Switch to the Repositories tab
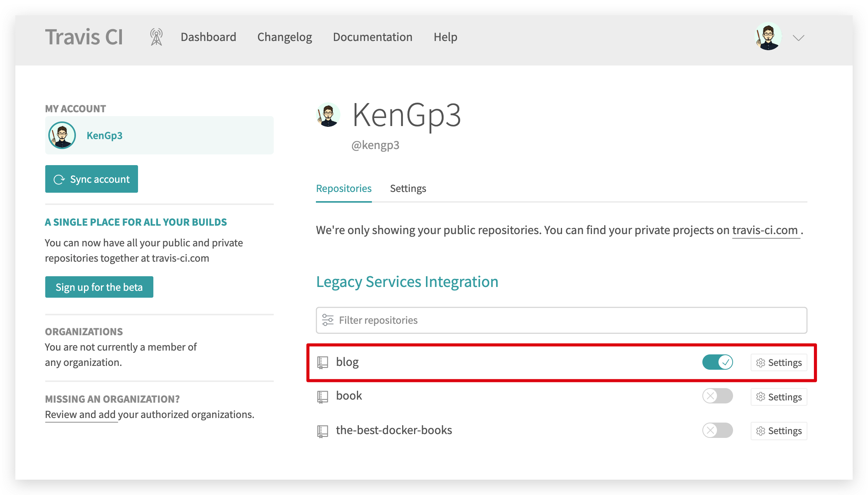Screen dimensions: 868x495 click(344, 188)
